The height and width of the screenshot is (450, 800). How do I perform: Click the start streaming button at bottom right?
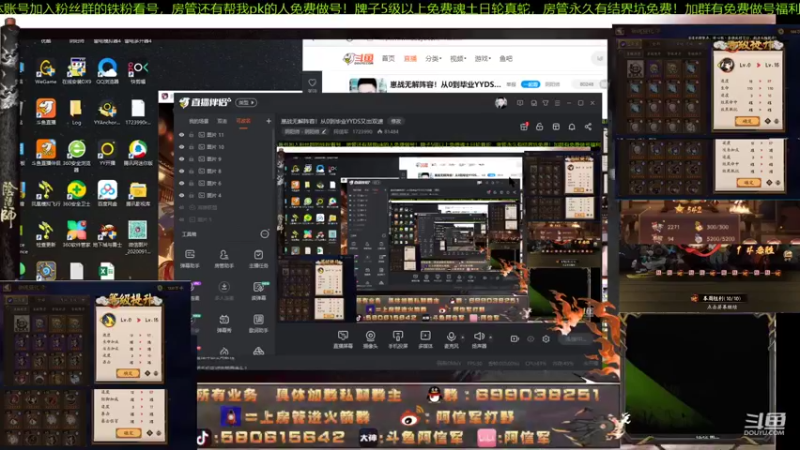coord(577,339)
